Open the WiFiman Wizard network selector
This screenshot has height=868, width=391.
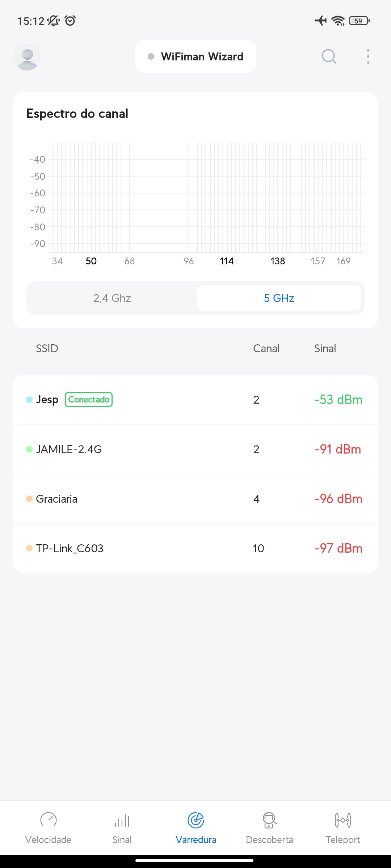point(195,57)
